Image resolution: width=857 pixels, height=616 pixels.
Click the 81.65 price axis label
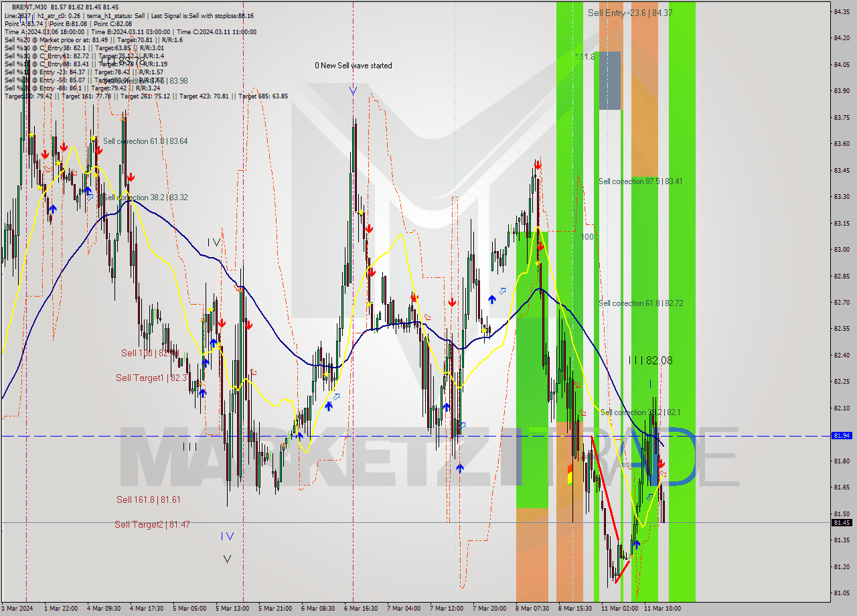pyautogui.click(x=842, y=487)
